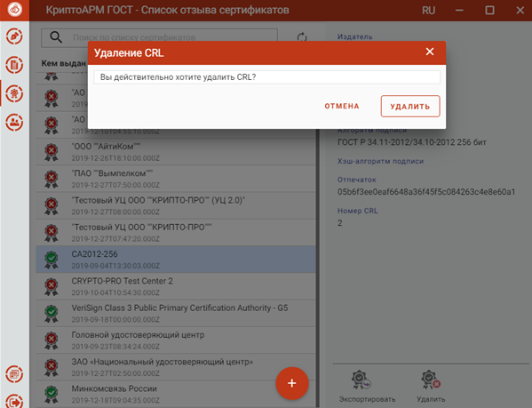
Task: Click the Удалить CRL icon in details panel
Action: [431, 380]
